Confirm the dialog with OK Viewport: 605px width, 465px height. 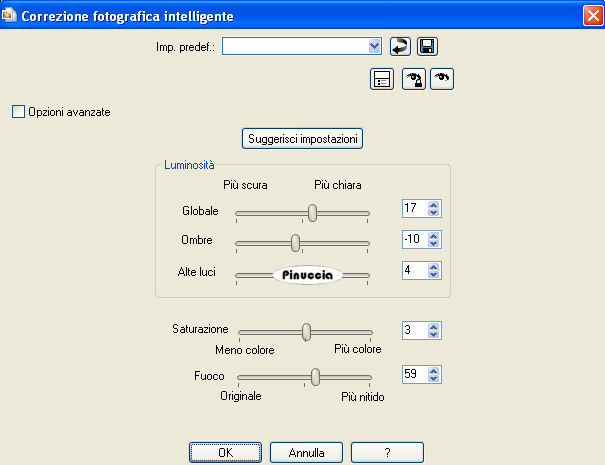(x=225, y=452)
